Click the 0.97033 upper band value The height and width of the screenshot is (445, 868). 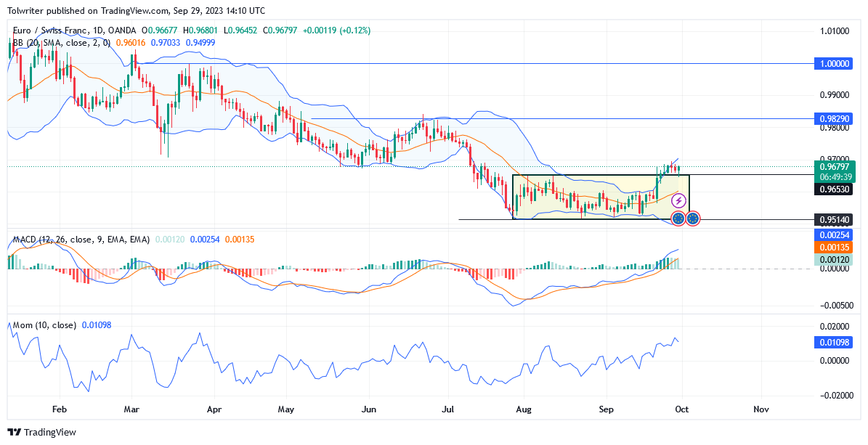[166, 43]
